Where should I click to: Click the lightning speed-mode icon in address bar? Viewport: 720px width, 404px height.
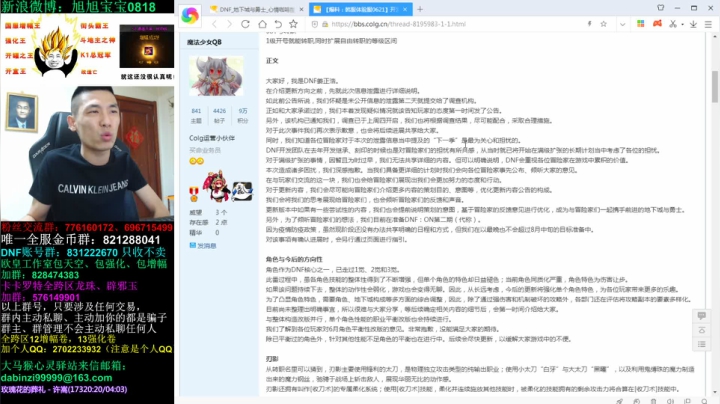(589, 24)
